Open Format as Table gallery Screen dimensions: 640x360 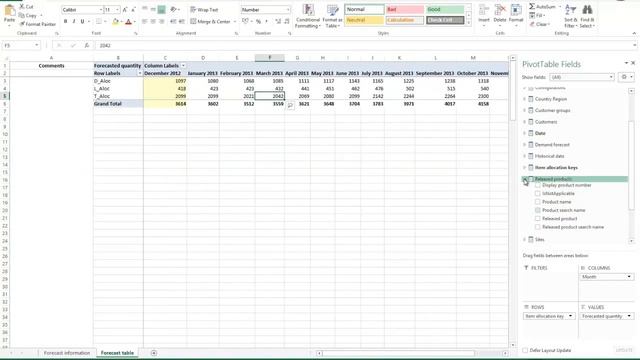pyautogui.click(x=333, y=16)
